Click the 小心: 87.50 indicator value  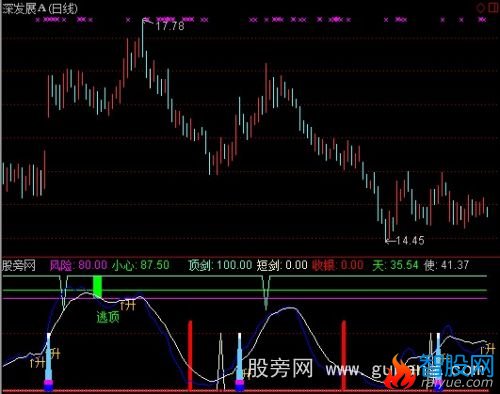click(x=141, y=265)
